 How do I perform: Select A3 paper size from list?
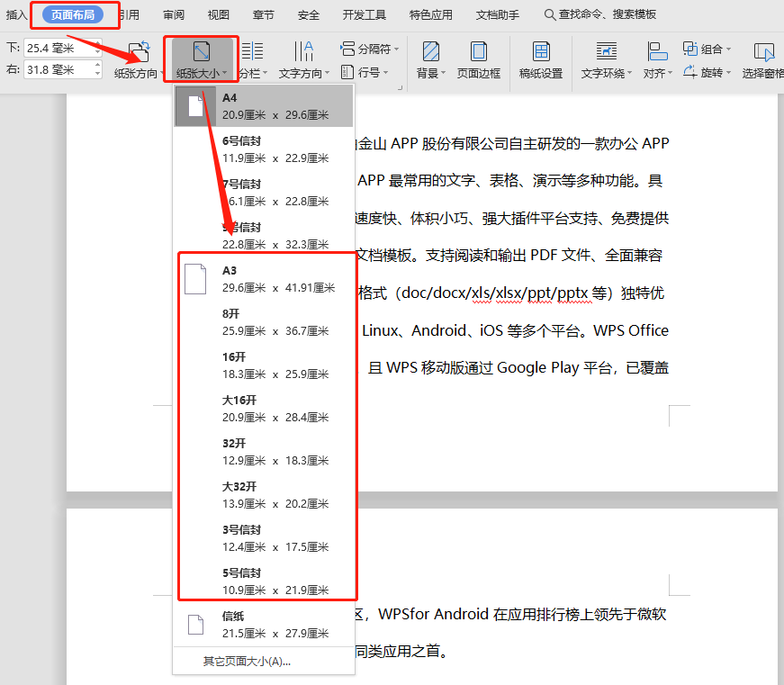[266, 278]
